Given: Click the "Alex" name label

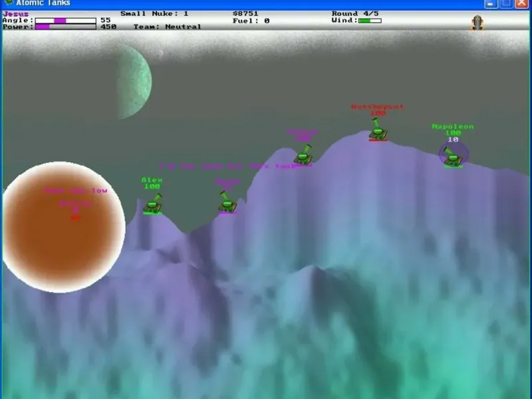Looking at the screenshot, I should click(152, 180).
